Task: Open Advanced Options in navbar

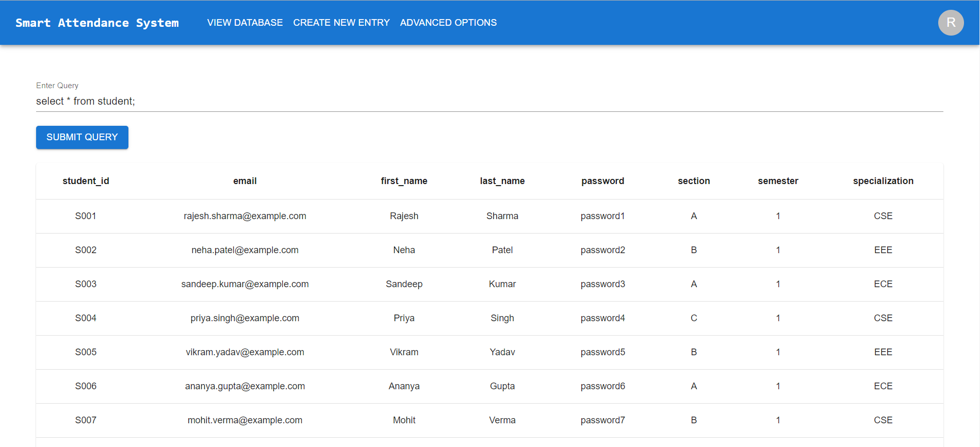Action: 448,23
